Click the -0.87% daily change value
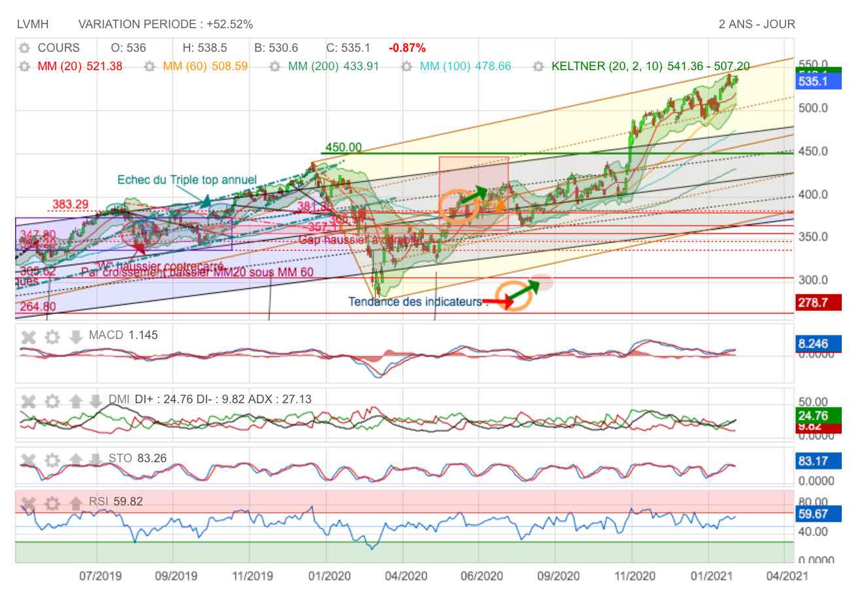This screenshot has width=868, height=594. point(407,48)
